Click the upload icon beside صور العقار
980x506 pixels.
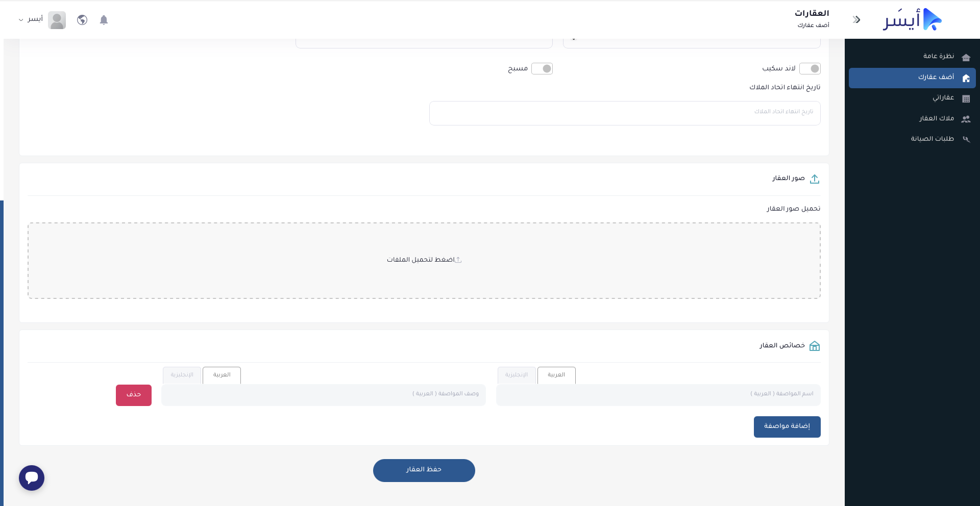point(815,179)
